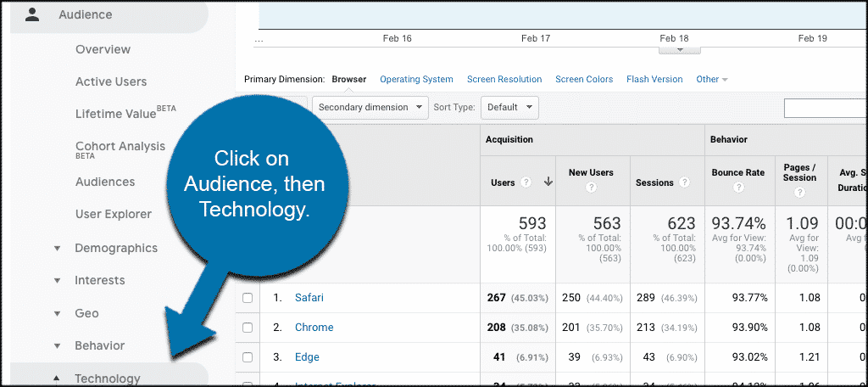Switch primary dimension to Flash Version
The height and width of the screenshot is (387, 868).
654,79
